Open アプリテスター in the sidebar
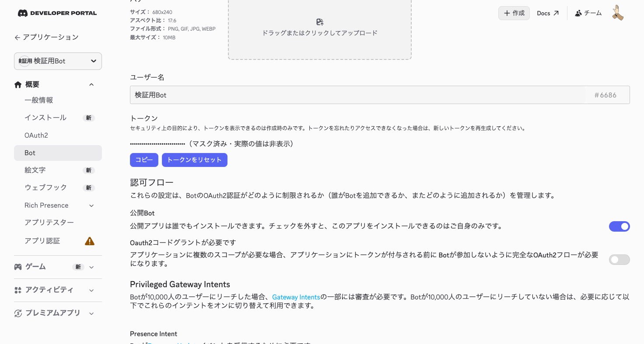This screenshot has width=644, height=344. point(58,222)
